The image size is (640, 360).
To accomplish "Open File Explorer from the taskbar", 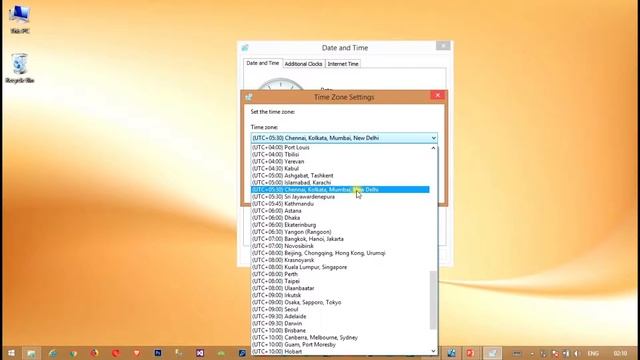I will 31,353.
